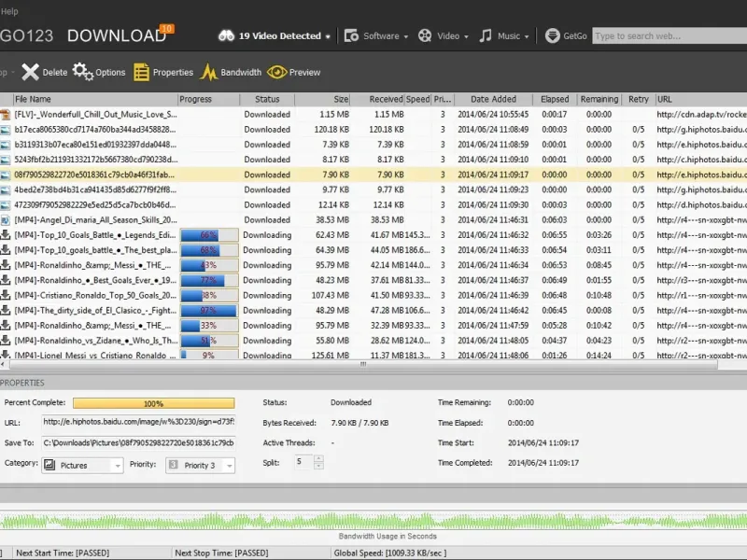Click the GetGo button label
Screen dimensions: 747x560
click(x=575, y=36)
